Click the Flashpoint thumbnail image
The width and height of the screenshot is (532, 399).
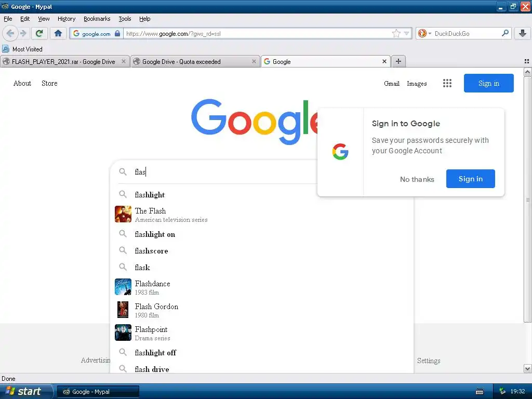point(123,332)
